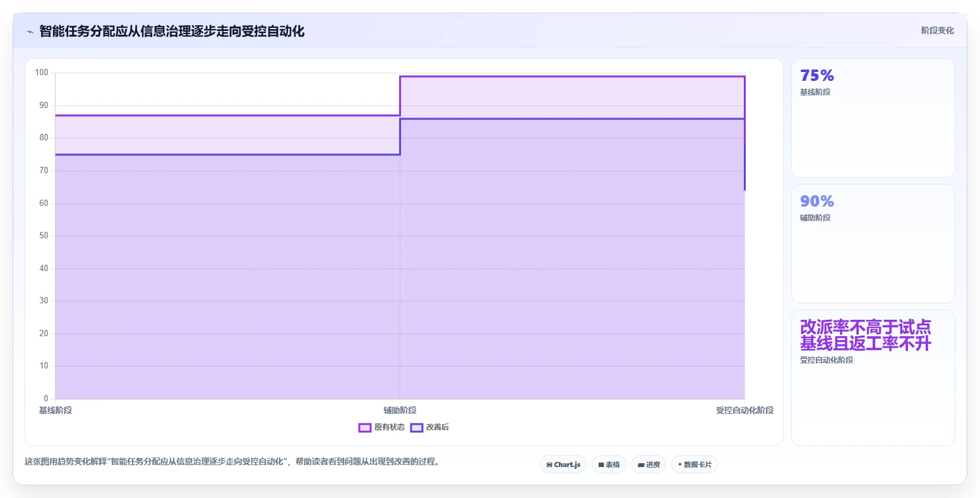Click the 50 y-axis tick label
Image resolution: width=980 pixels, height=498 pixels.
(x=44, y=236)
